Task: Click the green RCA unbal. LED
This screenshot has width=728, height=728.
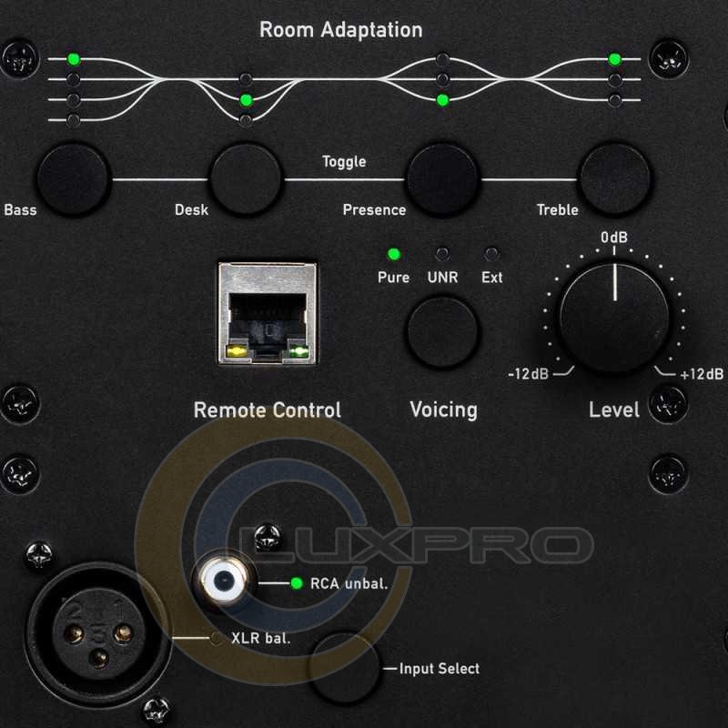Action: [296, 583]
